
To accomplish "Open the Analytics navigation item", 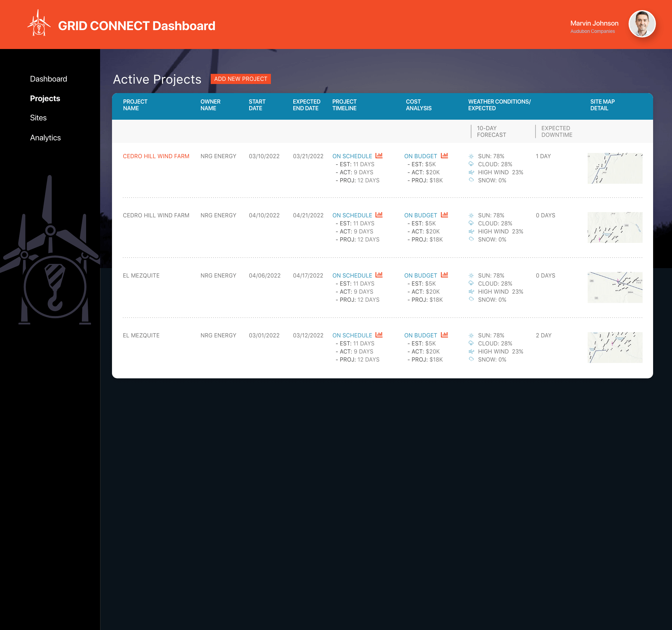I will 45,137.
